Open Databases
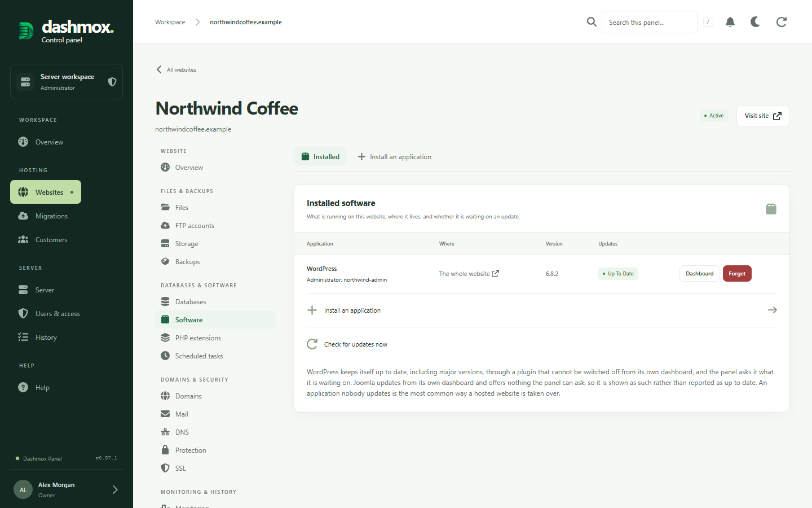 (x=215, y=302)
